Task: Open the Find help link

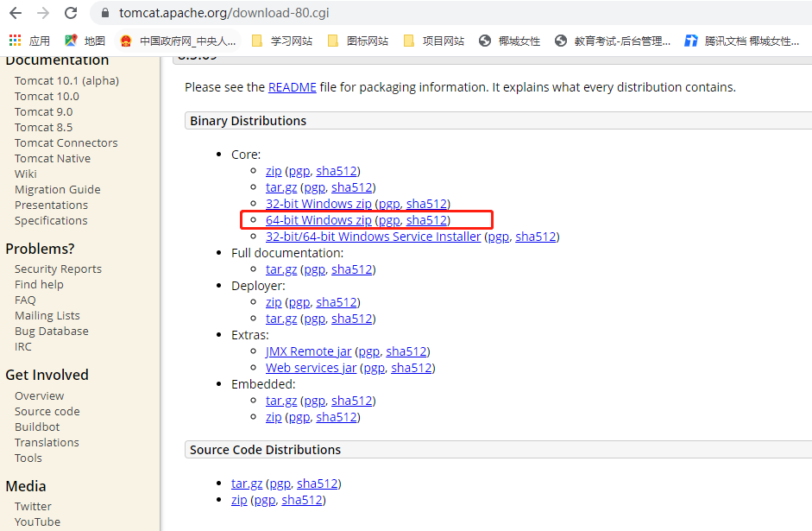Action: pyautogui.click(x=39, y=284)
